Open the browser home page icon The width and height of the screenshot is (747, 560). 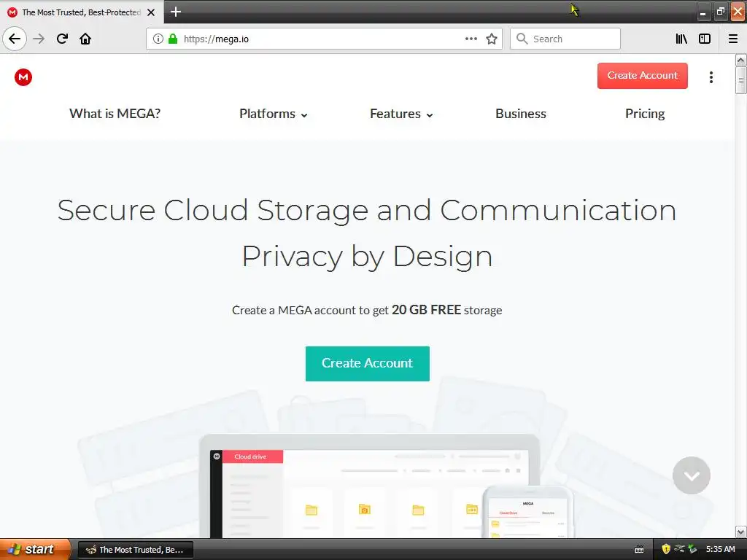85,39
